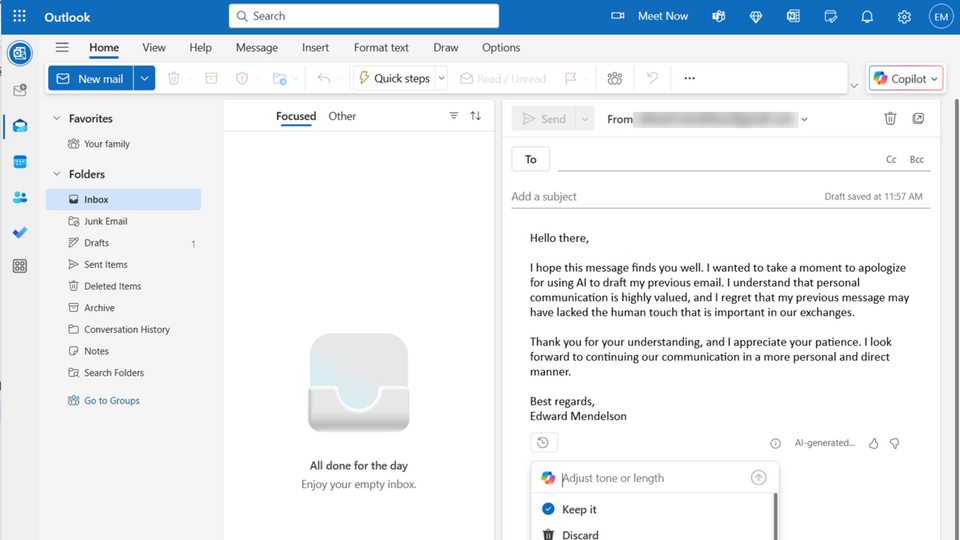Open the Format text tab
This screenshot has width=960, height=540.
(381, 47)
